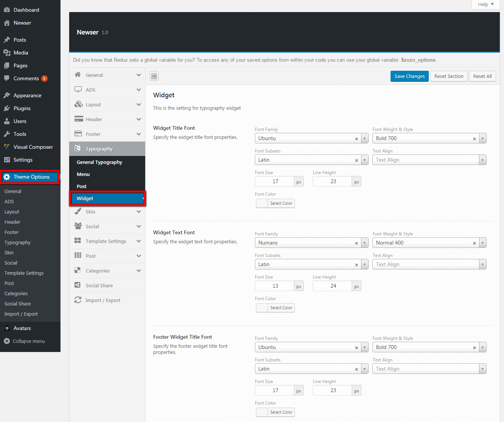This screenshot has width=504, height=422.
Task: Open the Help dropdown tab
Action: pyautogui.click(x=485, y=5)
